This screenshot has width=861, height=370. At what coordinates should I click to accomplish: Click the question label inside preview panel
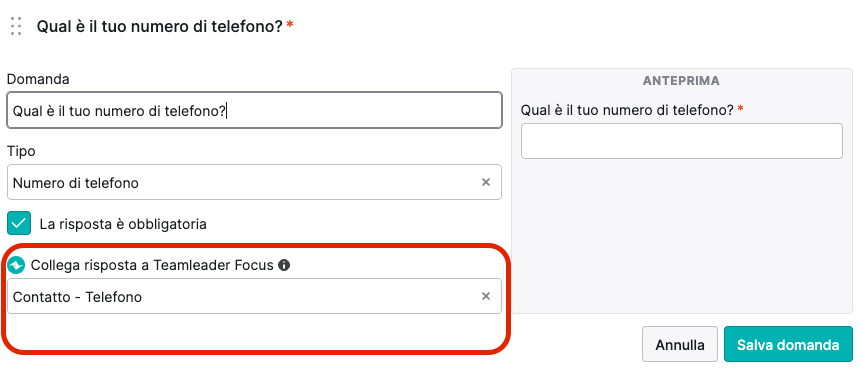click(627, 110)
